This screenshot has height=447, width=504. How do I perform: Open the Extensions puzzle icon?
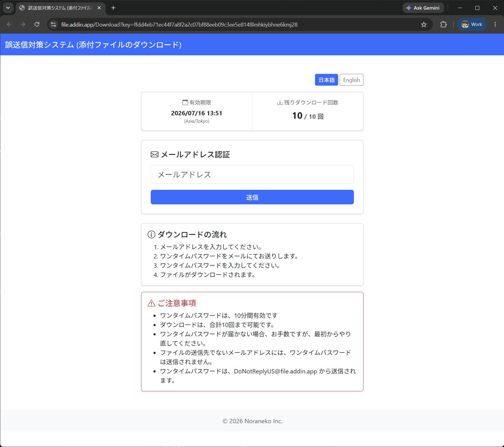point(443,24)
